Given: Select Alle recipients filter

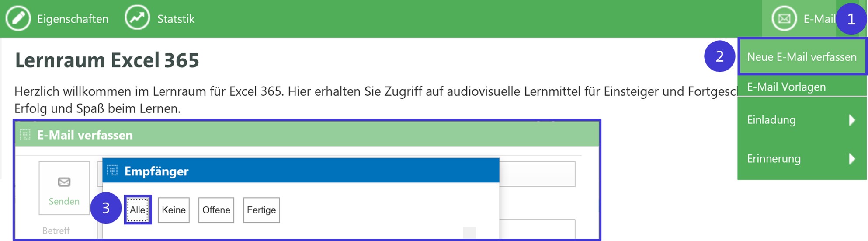Looking at the screenshot, I should click(x=138, y=210).
